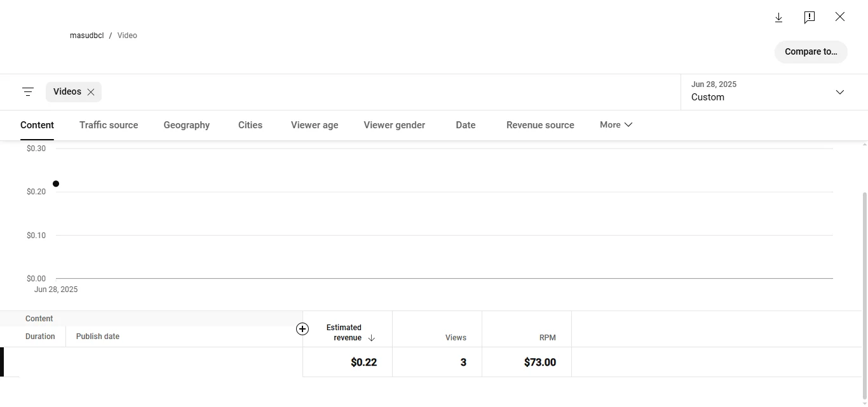Click the Publish date column header
The image size is (868, 407).
(x=98, y=337)
